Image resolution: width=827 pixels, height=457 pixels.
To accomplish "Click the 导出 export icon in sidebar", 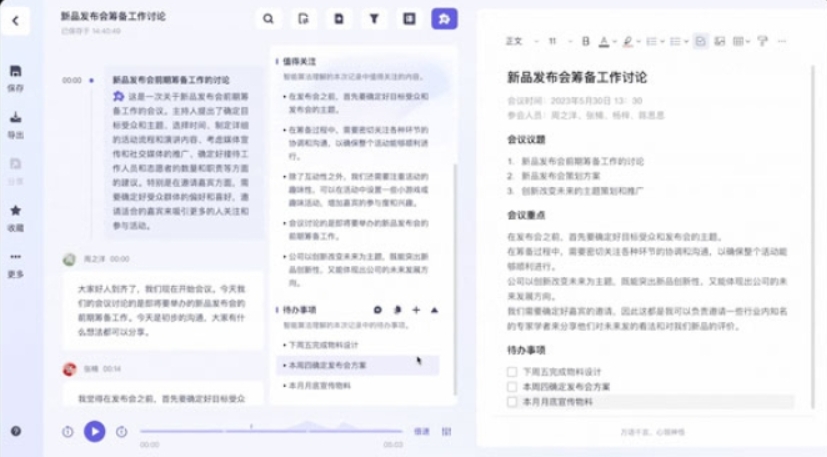I will pos(15,117).
